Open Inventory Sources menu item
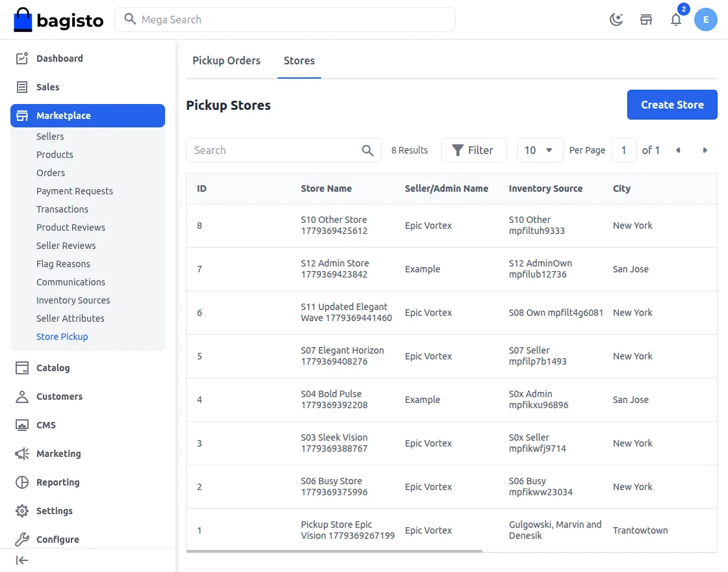The width and height of the screenshot is (728, 572). 73,300
